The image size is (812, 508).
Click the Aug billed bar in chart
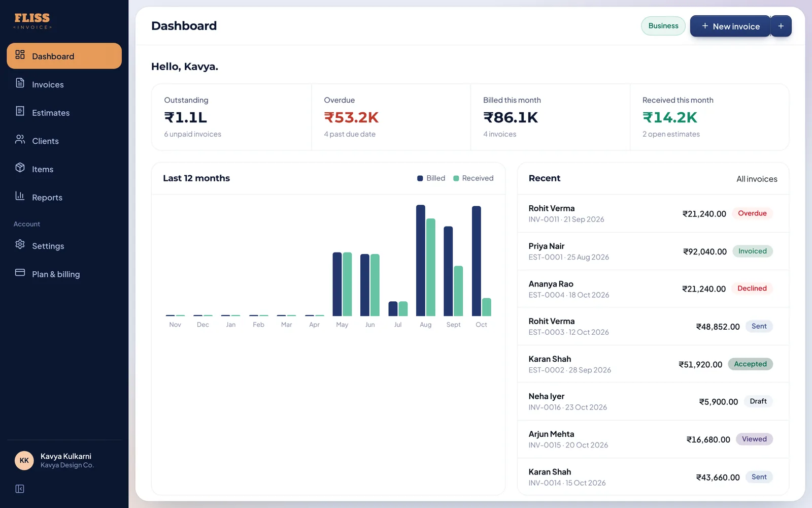pyautogui.click(x=421, y=260)
